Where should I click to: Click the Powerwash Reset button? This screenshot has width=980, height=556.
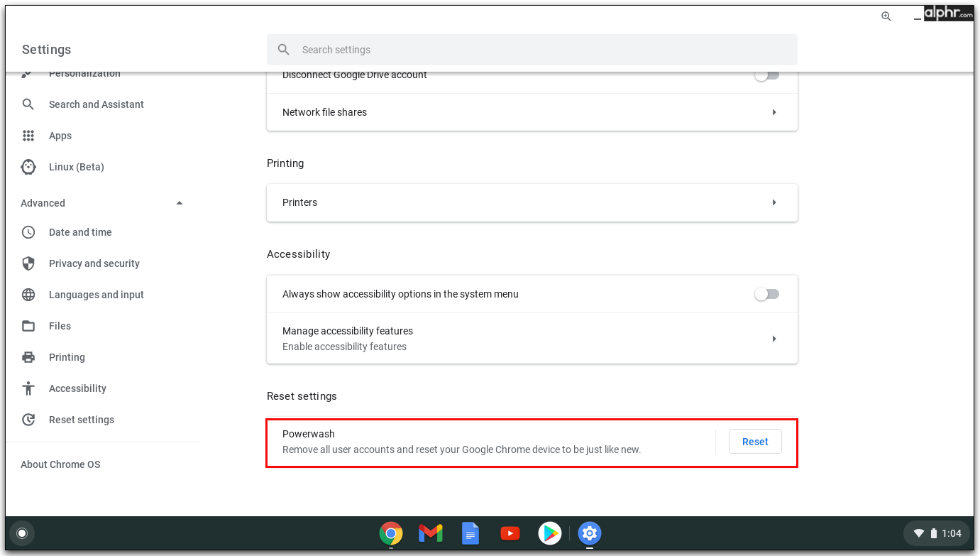point(755,442)
